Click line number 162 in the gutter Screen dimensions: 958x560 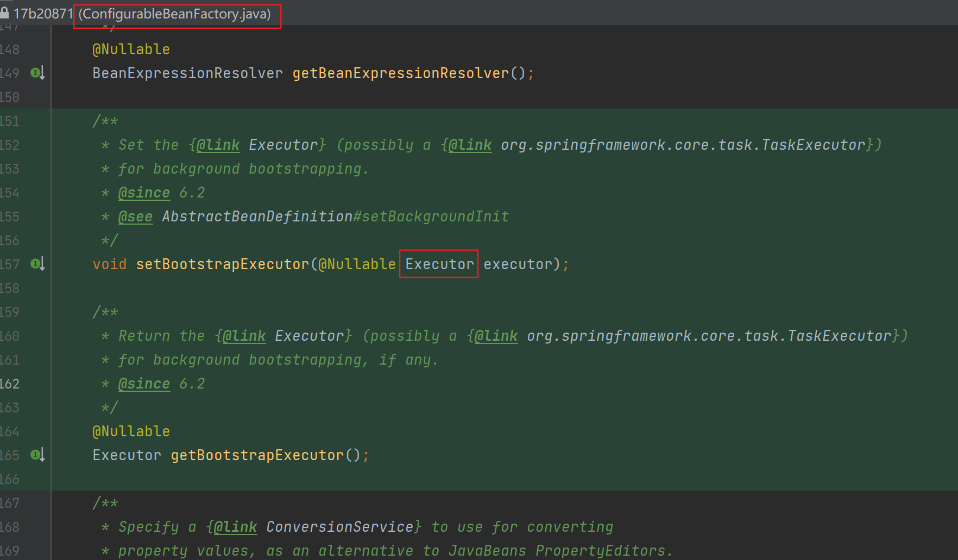[9, 384]
